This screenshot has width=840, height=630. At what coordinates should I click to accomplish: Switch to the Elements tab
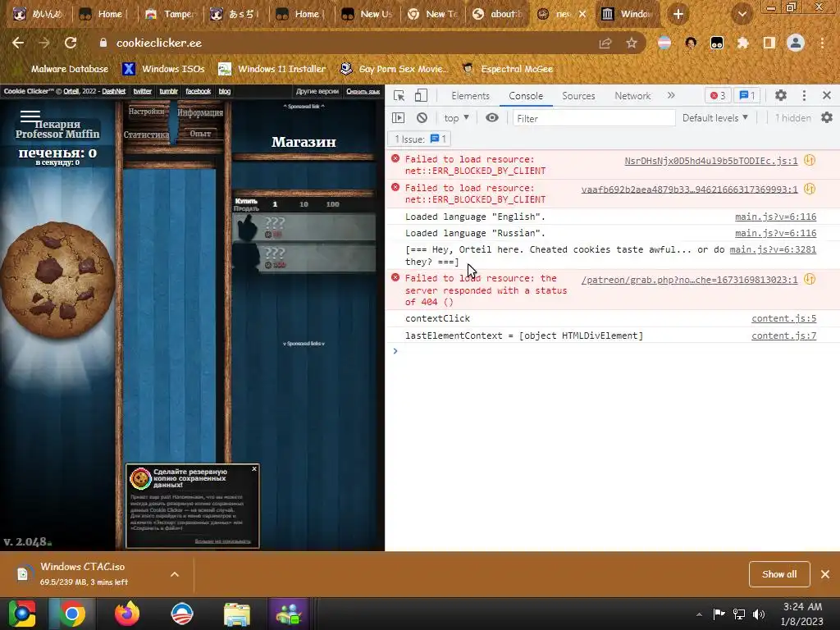[470, 96]
